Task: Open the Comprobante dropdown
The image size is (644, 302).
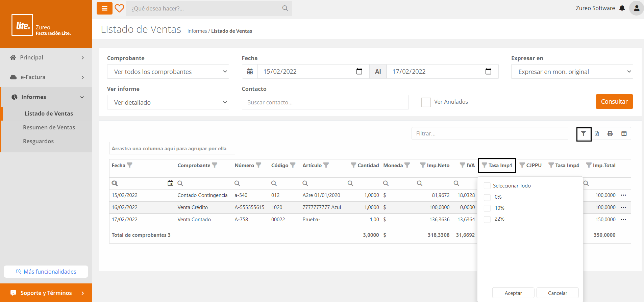Action: coord(168,72)
